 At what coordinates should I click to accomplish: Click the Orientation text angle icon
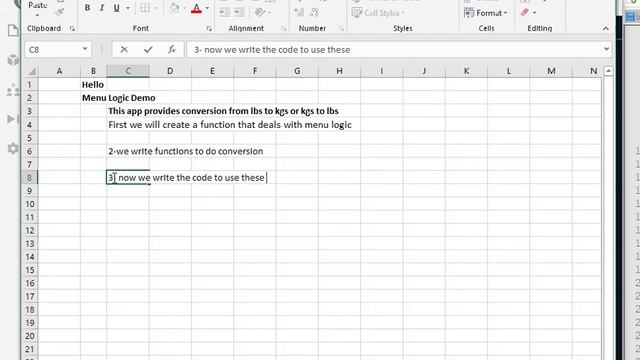(259, 13)
